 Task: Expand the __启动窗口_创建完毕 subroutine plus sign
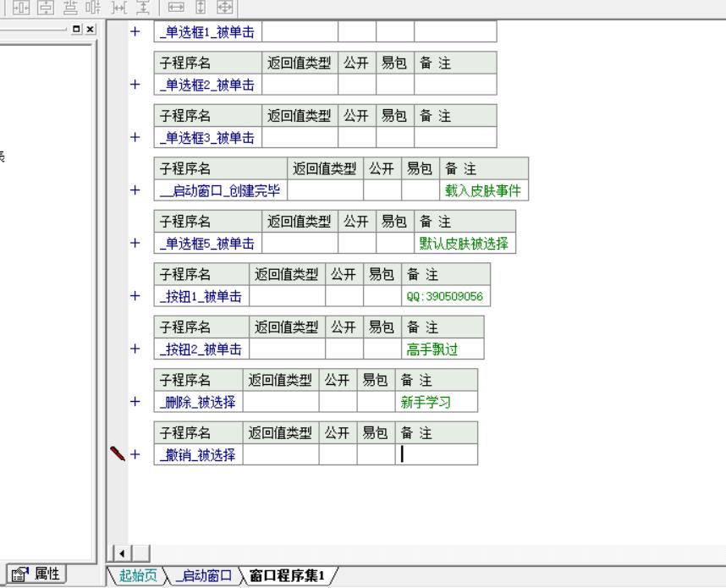135,190
